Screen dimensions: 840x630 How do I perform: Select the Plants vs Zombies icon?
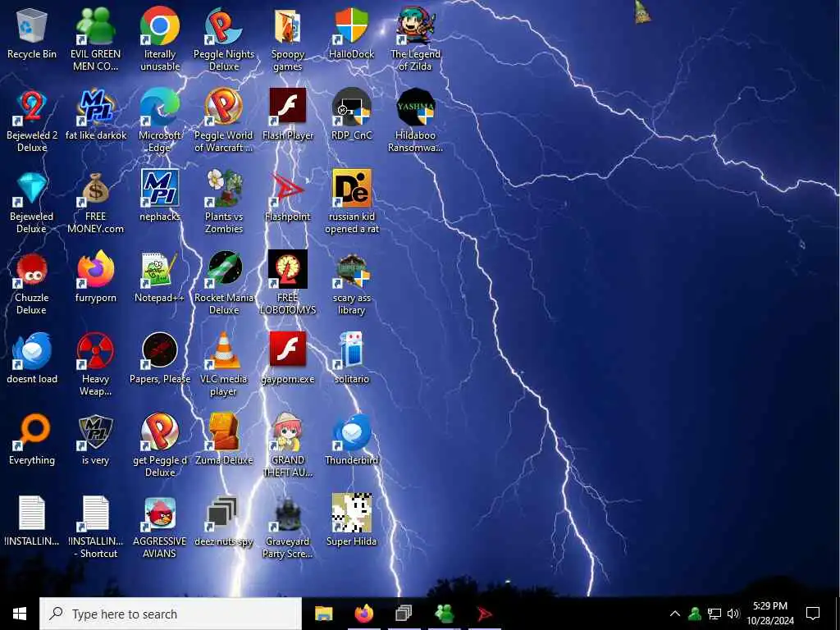pyautogui.click(x=224, y=188)
